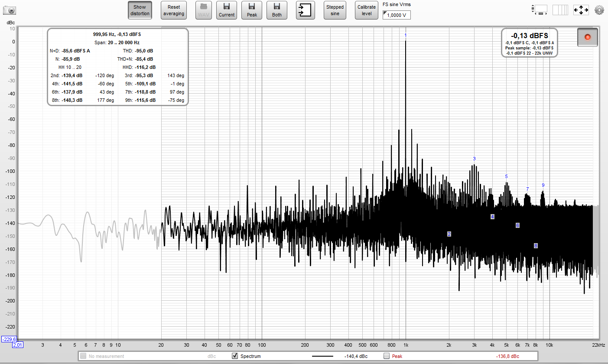Click the Span 20 .. 20 000 Hz text
The height and width of the screenshot is (364, 608).
point(117,42)
